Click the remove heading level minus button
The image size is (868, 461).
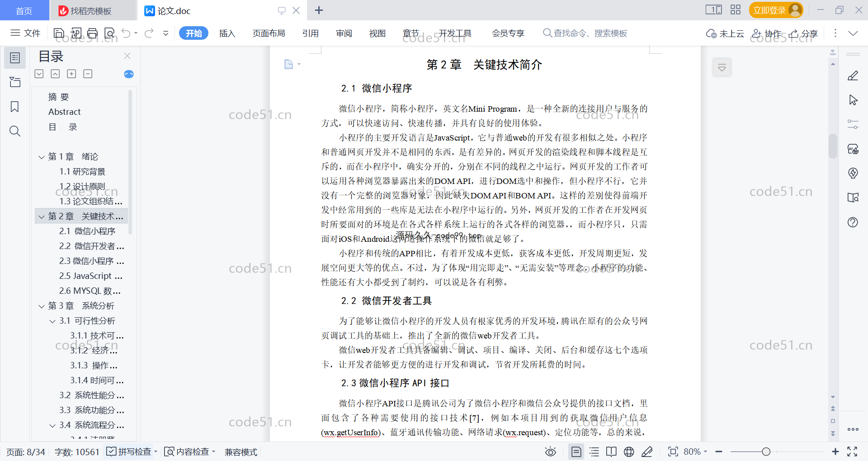[x=88, y=74]
